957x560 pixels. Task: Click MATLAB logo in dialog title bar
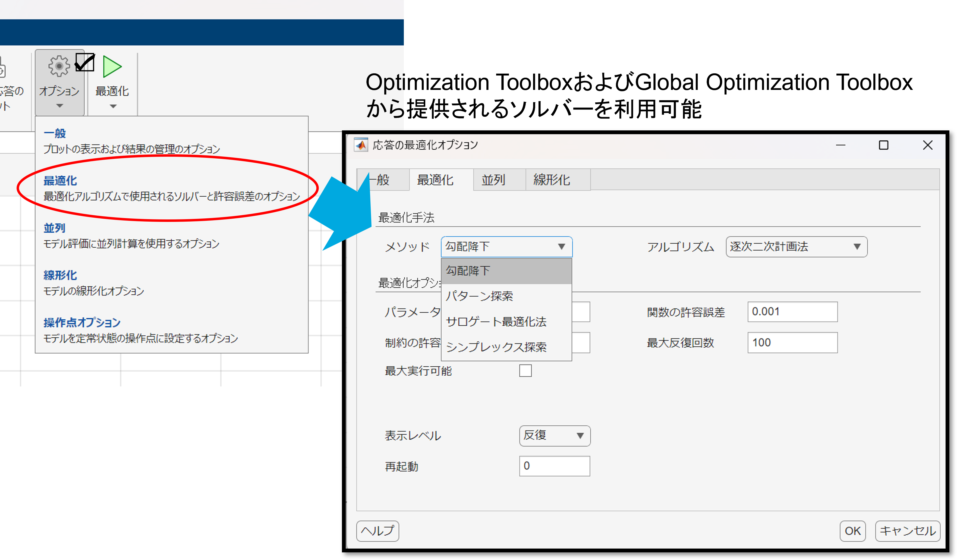click(x=361, y=145)
